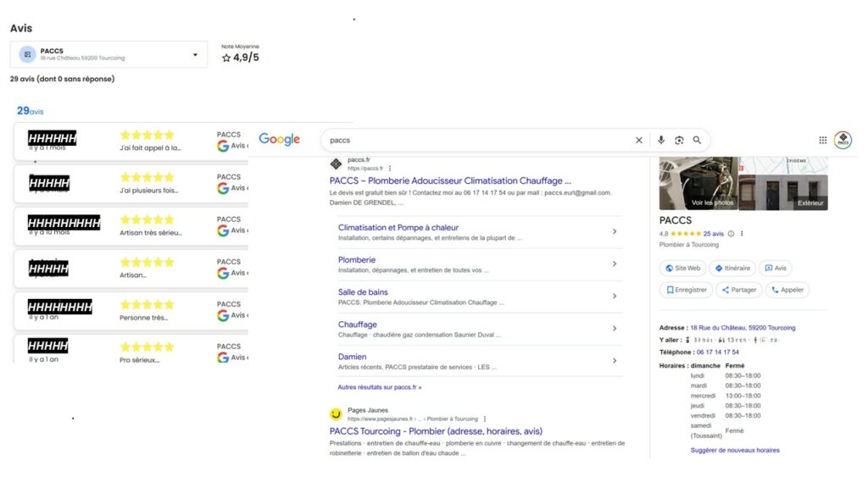Start voice search with the microphone icon
This screenshot has height=488, width=868.
661,140
